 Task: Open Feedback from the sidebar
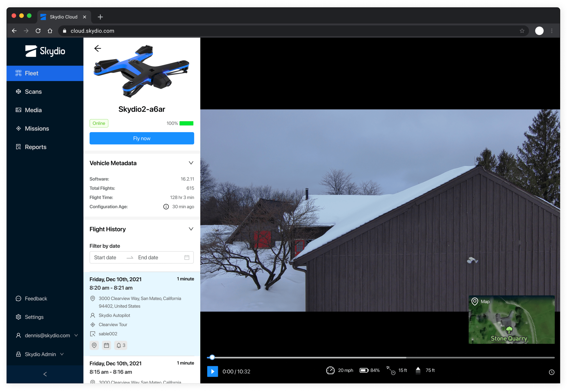(31, 298)
